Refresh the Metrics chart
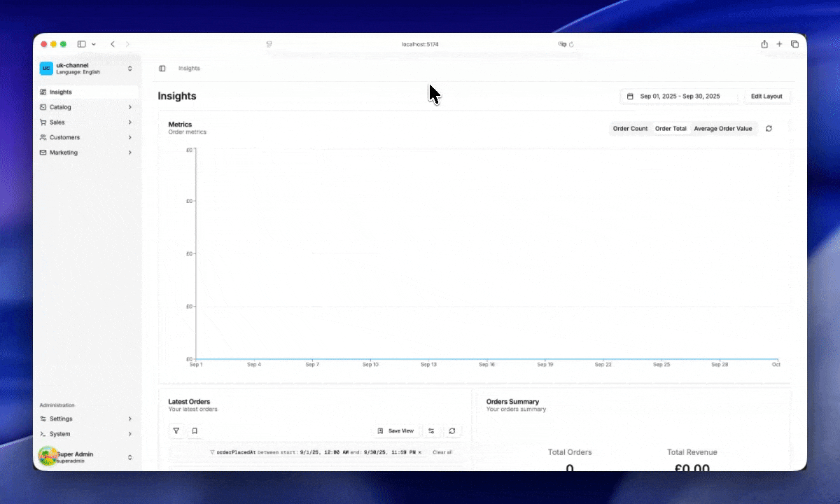The image size is (840, 504). coord(769,129)
